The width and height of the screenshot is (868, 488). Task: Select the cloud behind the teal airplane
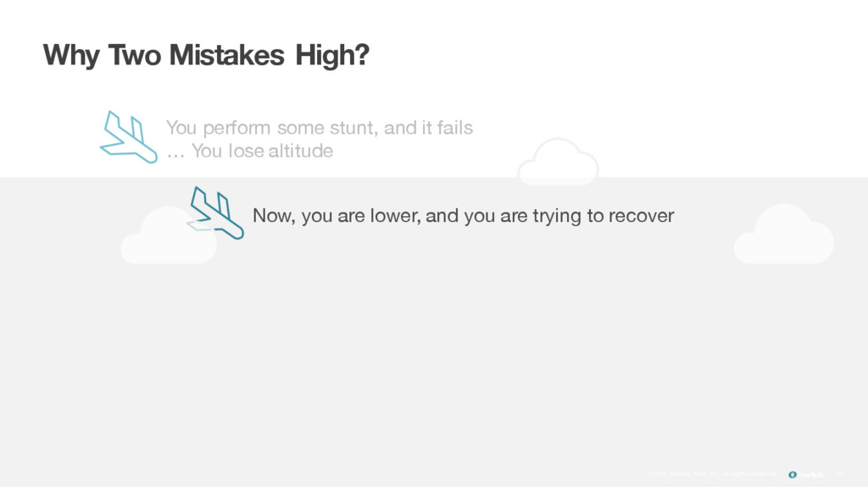[x=169, y=236]
